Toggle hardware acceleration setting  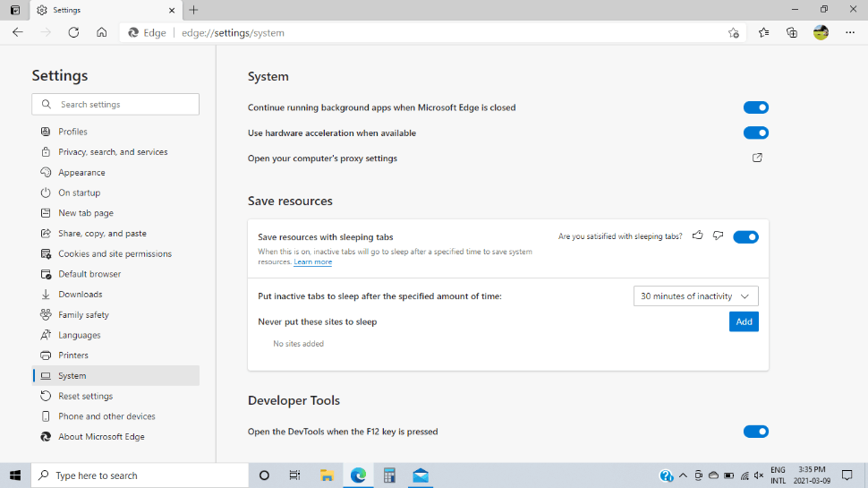click(755, 133)
